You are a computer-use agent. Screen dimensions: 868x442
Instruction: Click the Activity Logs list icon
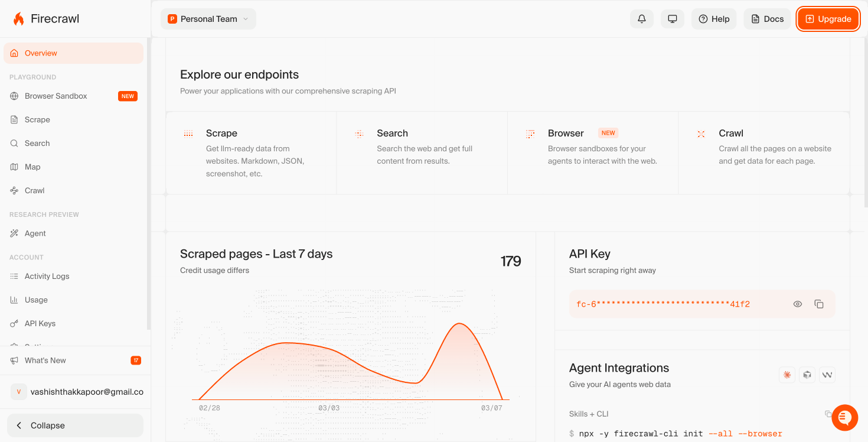click(x=14, y=276)
